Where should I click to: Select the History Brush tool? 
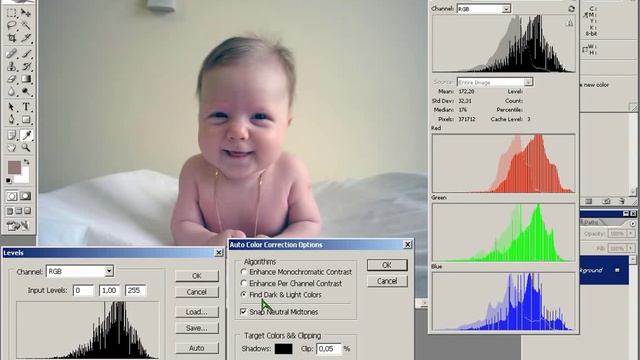pos(26,66)
